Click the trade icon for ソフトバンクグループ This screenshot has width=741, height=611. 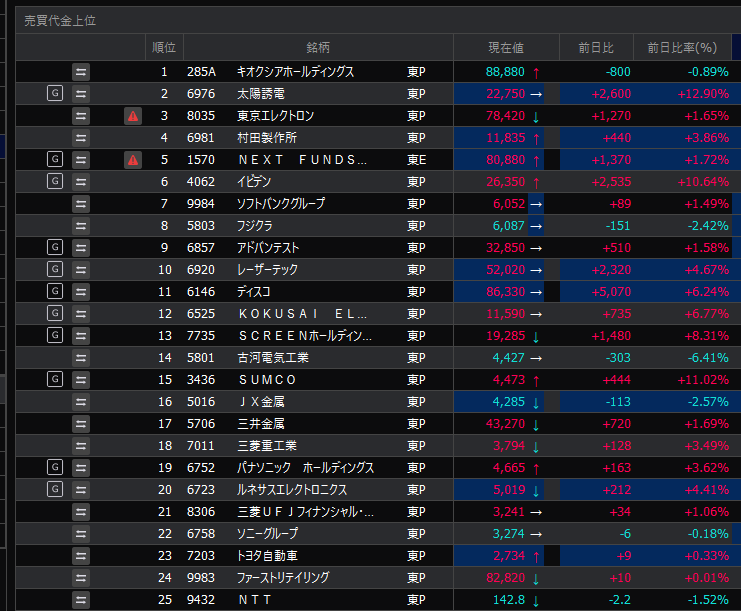(x=81, y=204)
